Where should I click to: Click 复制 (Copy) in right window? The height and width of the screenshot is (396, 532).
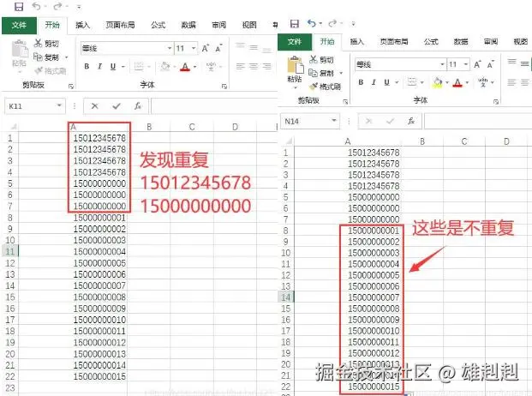[321, 73]
